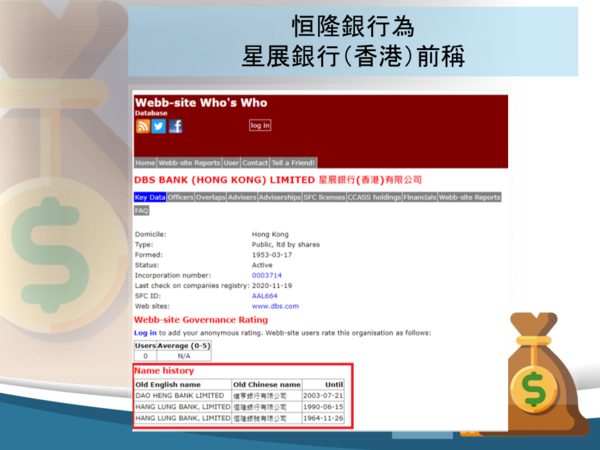This screenshot has width=600, height=450.
Task: Switch to the SFC licenses tab
Action: [324, 197]
